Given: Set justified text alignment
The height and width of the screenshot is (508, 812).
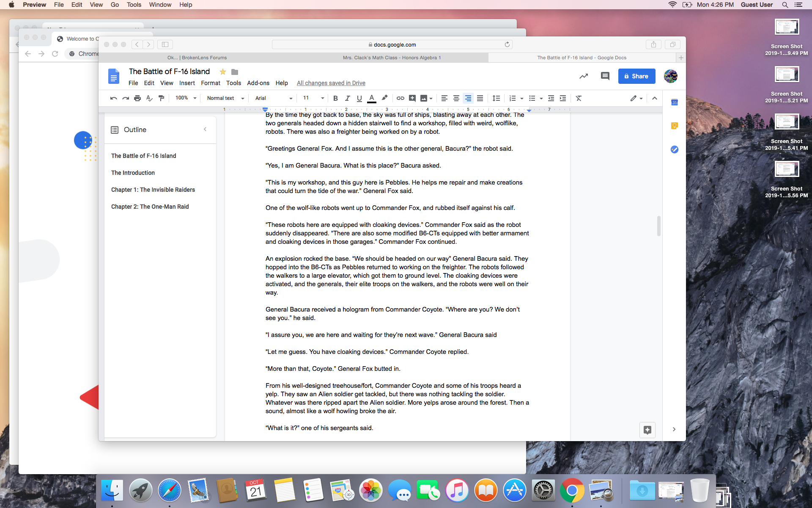Looking at the screenshot, I should point(480,98).
